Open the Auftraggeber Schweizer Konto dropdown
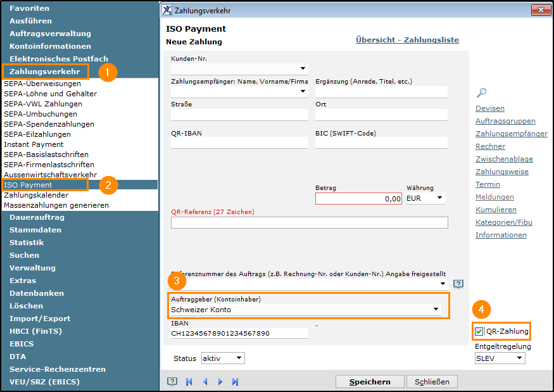Image resolution: width=554 pixels, height=392 pixels. (436, 309)
